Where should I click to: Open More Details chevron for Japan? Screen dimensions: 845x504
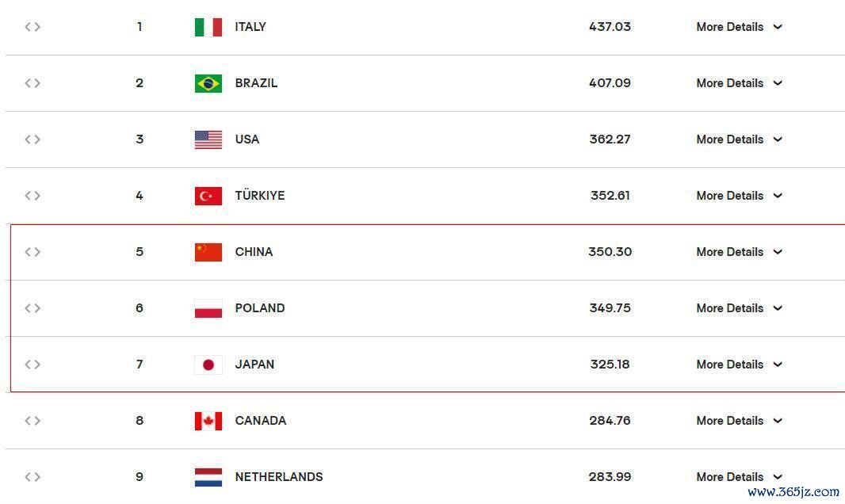(x=778, y=365)
